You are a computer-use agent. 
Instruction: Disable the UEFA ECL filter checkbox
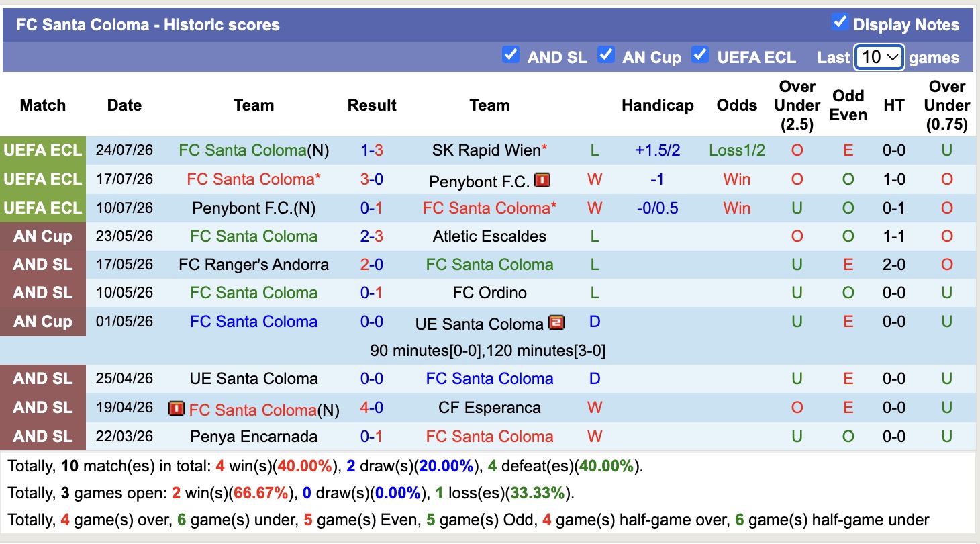[700, 55]
